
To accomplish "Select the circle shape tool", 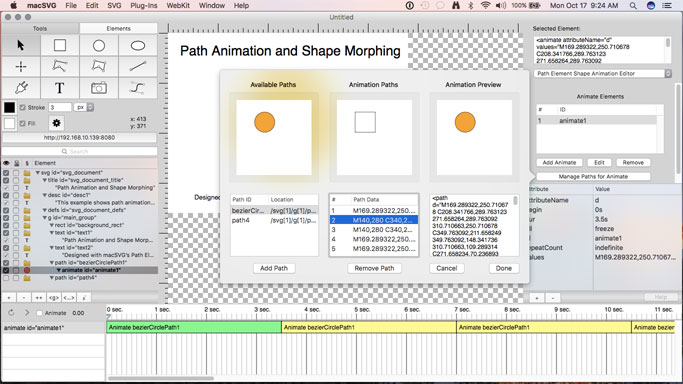I will click(99, 45).
